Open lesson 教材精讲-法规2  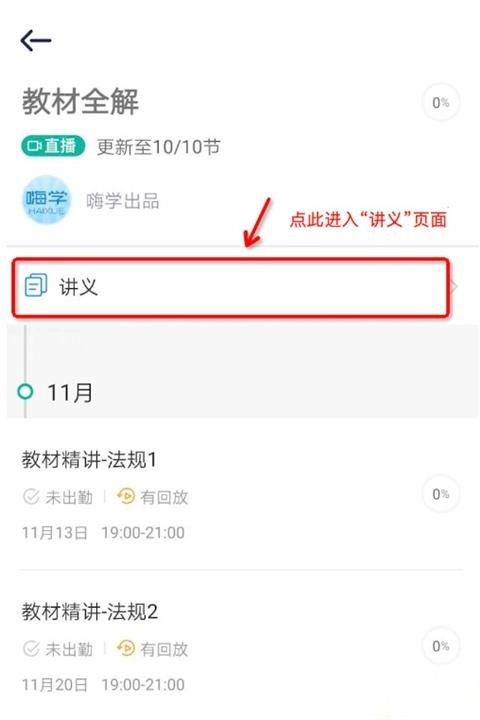pyautogui.click(x=90, y=612)
